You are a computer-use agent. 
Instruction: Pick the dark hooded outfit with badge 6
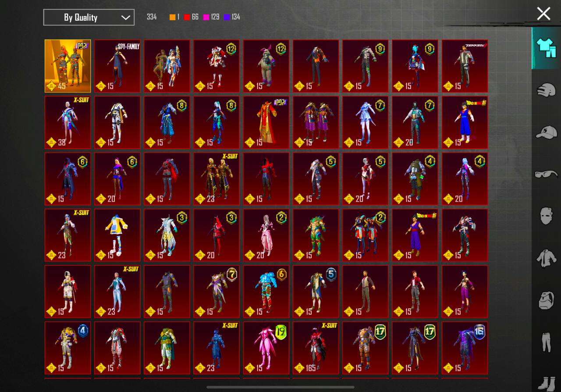(x=68, y=179)
